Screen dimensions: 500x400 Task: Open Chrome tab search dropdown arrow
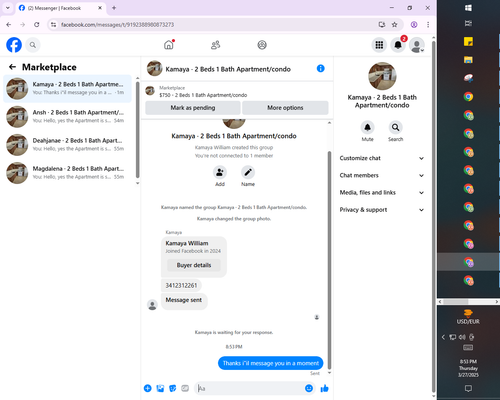click(x=8, y=8)
